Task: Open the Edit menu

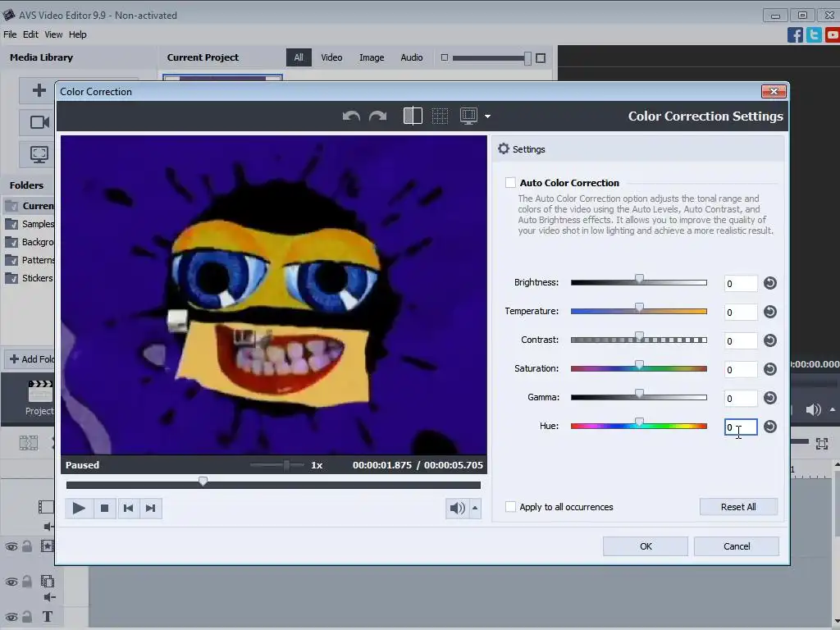Action: click(x=30, y=34)
